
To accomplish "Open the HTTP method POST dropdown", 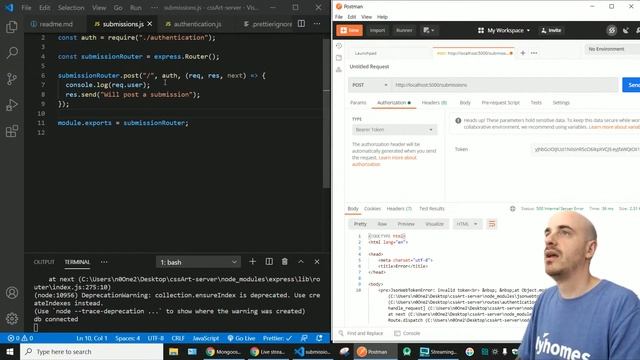I will [369, 85].
